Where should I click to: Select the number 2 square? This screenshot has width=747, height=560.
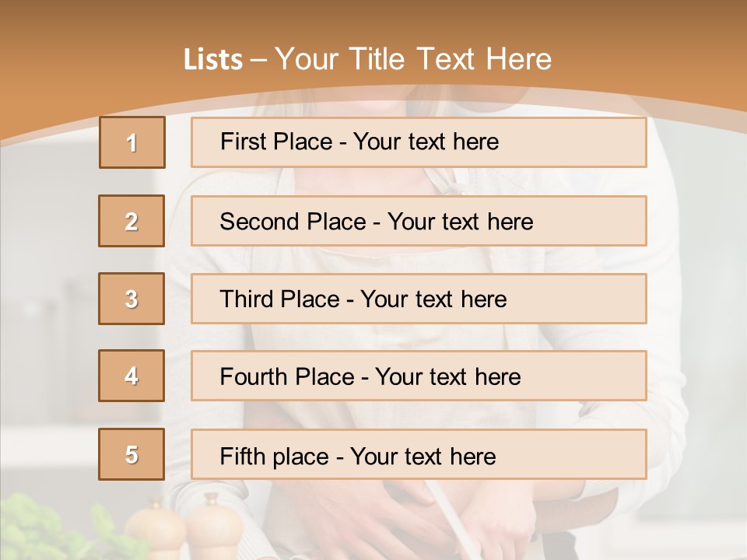coord(132,221)
